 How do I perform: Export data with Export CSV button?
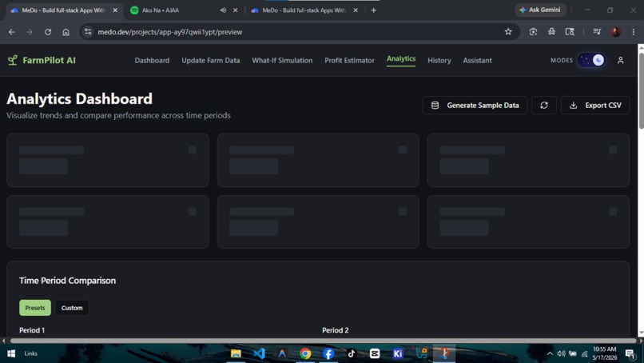(595, 106)
